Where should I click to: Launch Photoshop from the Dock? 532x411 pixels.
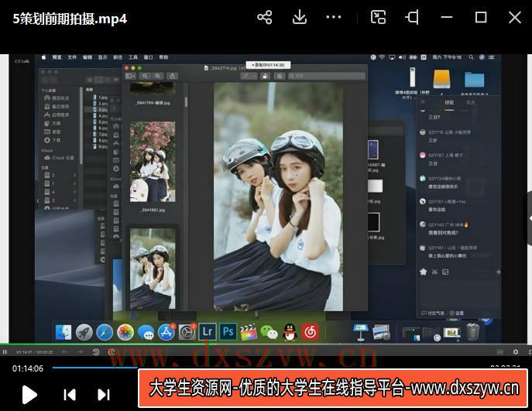tap(228, 331)
